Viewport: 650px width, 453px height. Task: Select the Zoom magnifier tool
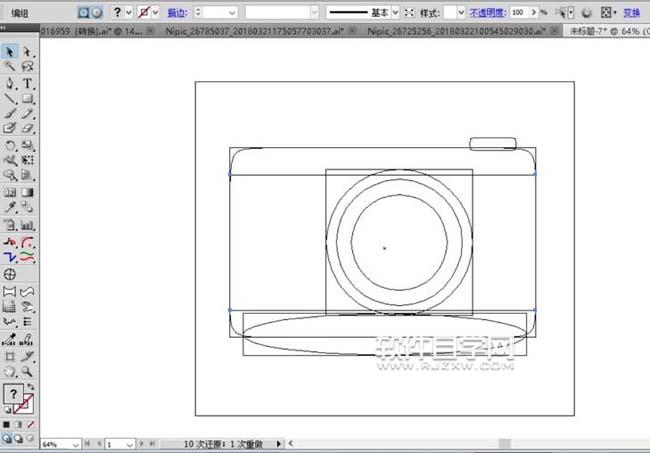[27, 371]
